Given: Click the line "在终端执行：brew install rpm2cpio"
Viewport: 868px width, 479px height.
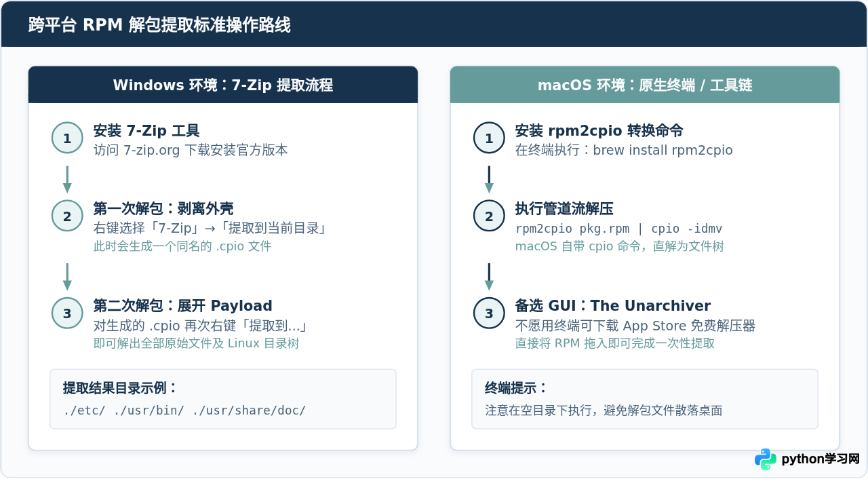Looking at the screenshot, I should click(624, 150).
